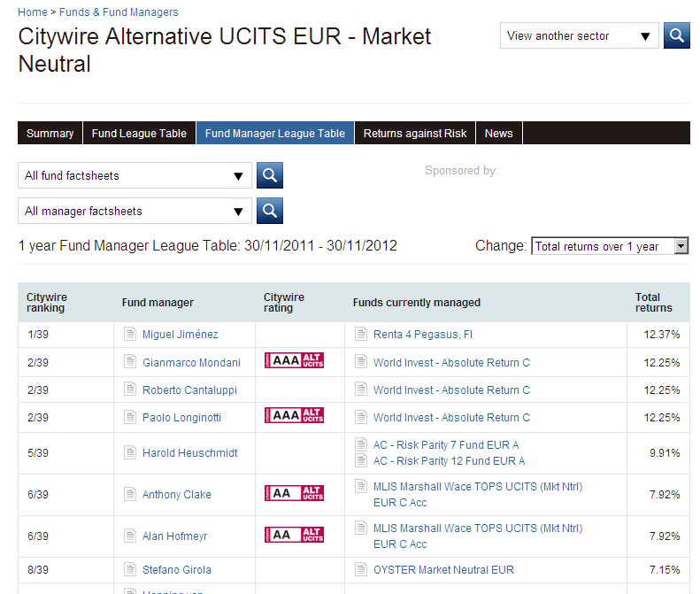The width and height of the screenshot is (700, 594).
Task: Select the Fund Manager League Table tab
Action: tap(275, 133)
